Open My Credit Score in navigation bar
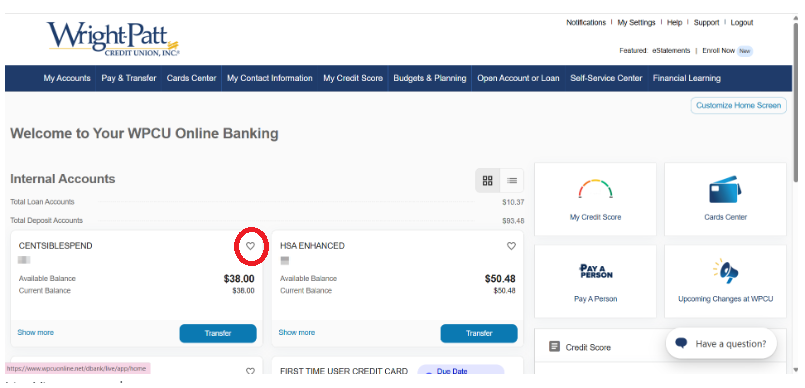 click(353, 78)
